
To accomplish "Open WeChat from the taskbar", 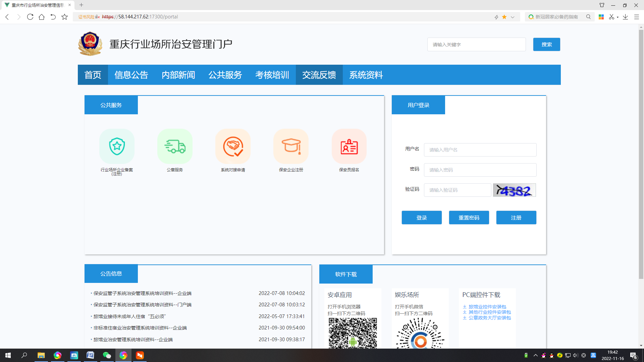I will (107, 355).
